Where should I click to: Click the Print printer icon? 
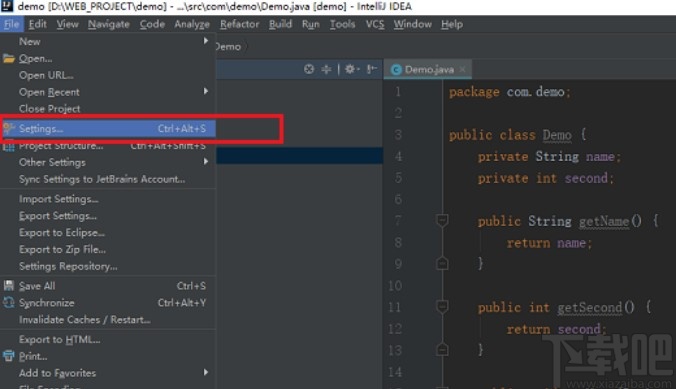click(x=9, y=356)
